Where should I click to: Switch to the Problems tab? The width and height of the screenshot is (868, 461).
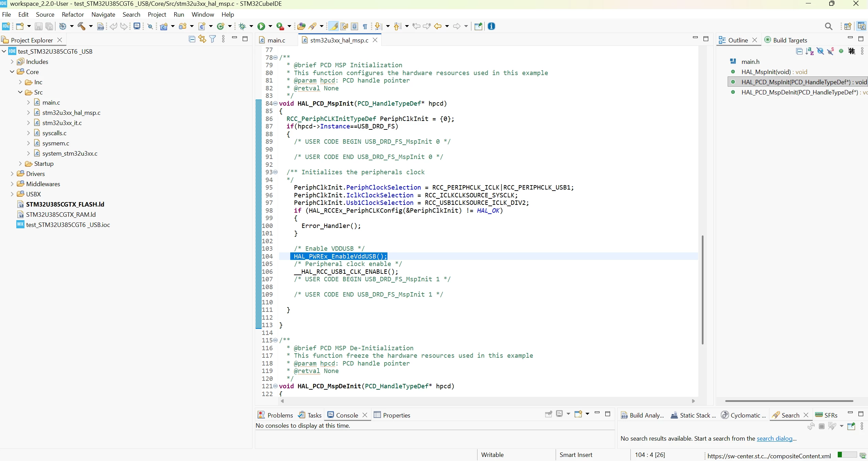coord(275,415)
